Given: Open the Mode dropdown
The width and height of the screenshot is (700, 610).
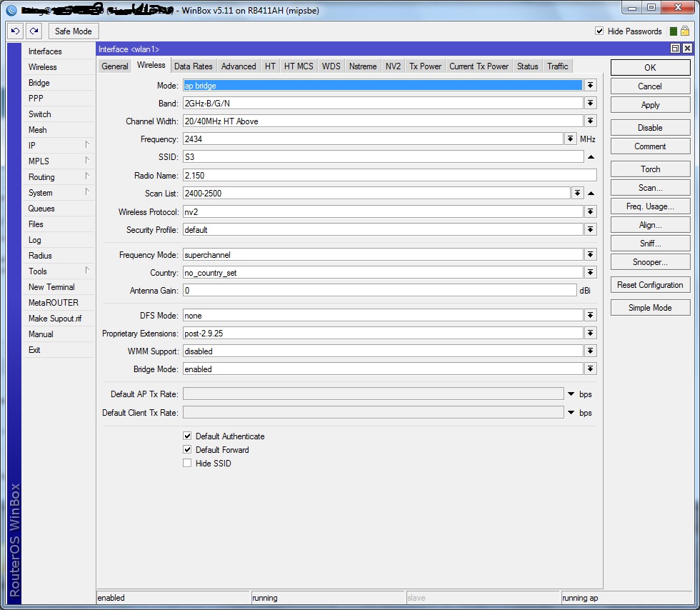Looking at the screenshot, I should tap(591, 85).
